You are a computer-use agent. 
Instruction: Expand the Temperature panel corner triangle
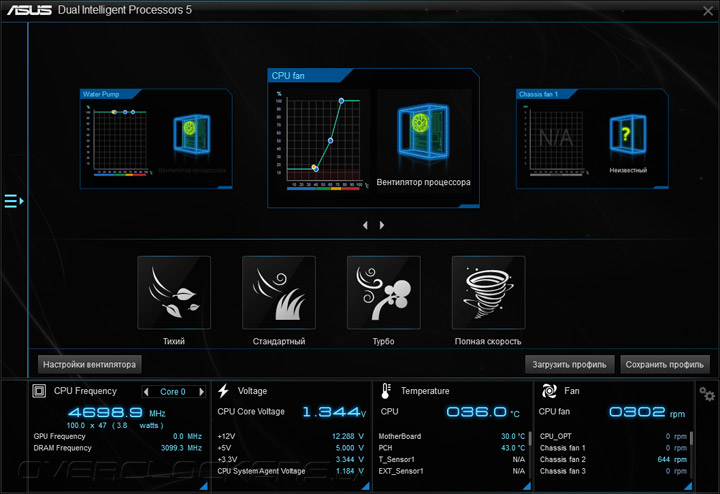527,486
